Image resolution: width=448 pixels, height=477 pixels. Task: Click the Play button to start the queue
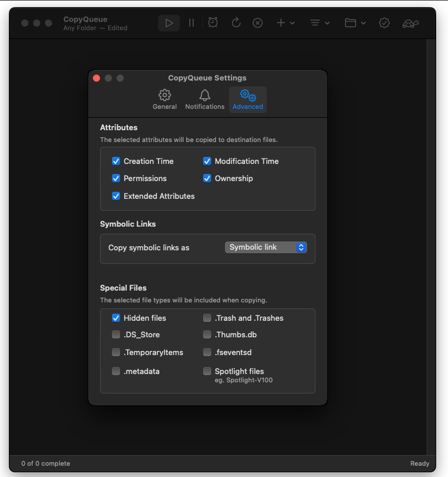(x=169, y=23)
